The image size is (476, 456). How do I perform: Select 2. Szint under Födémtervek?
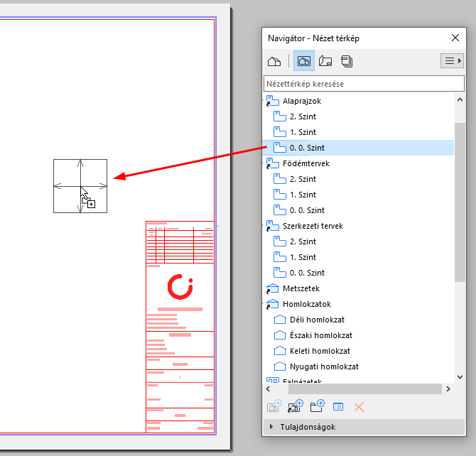303,179
